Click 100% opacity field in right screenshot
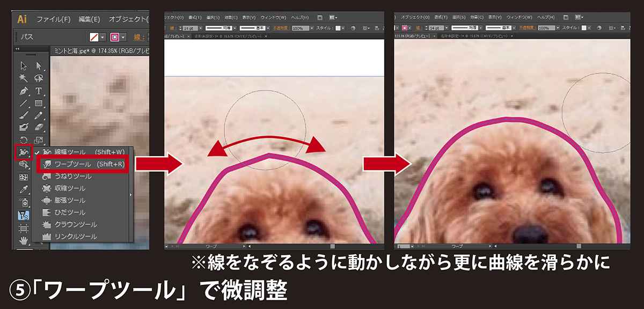644x309 pixels. (x=547, y=28)
